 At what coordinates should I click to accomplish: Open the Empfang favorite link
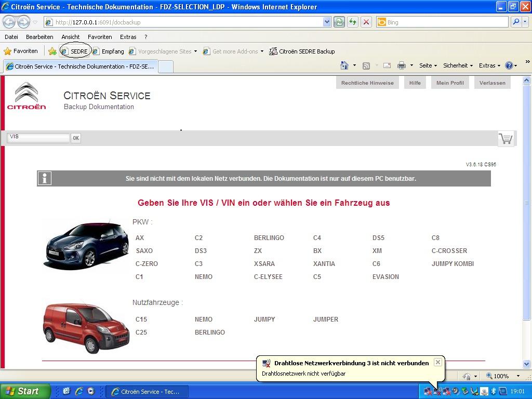[108, 51]
